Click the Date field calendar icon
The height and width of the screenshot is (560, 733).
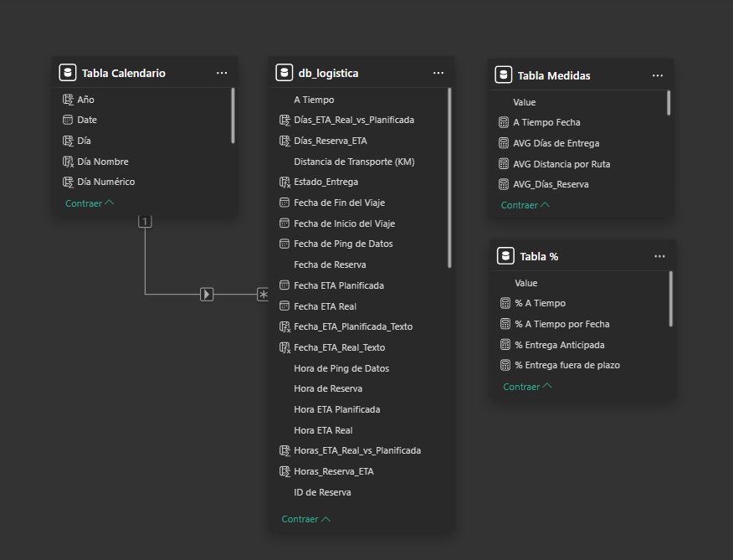click(68, 120)
